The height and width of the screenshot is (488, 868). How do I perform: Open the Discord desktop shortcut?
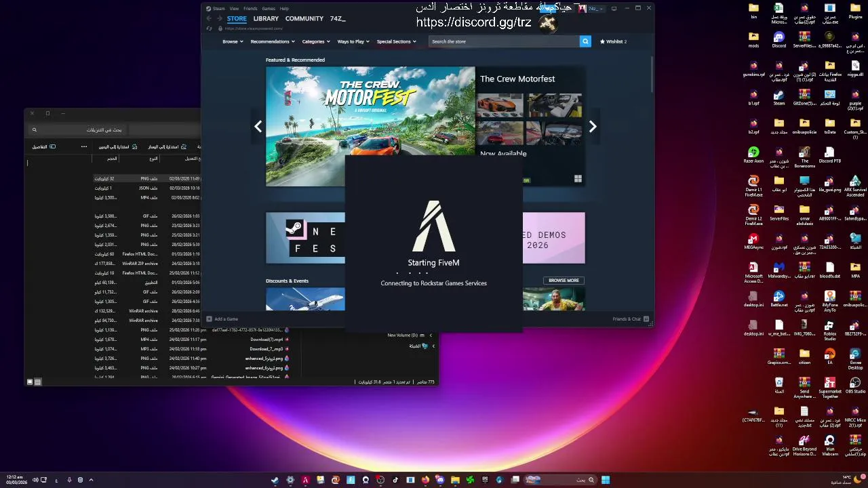coord(778,40)
